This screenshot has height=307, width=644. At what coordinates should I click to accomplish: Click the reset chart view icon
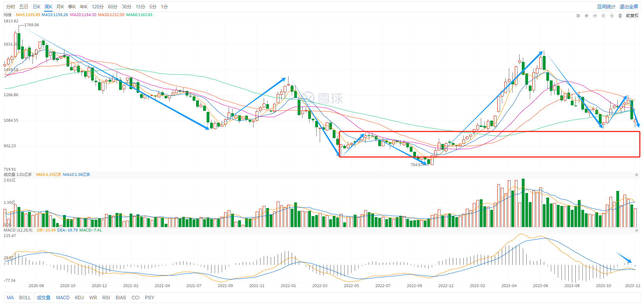578,16
